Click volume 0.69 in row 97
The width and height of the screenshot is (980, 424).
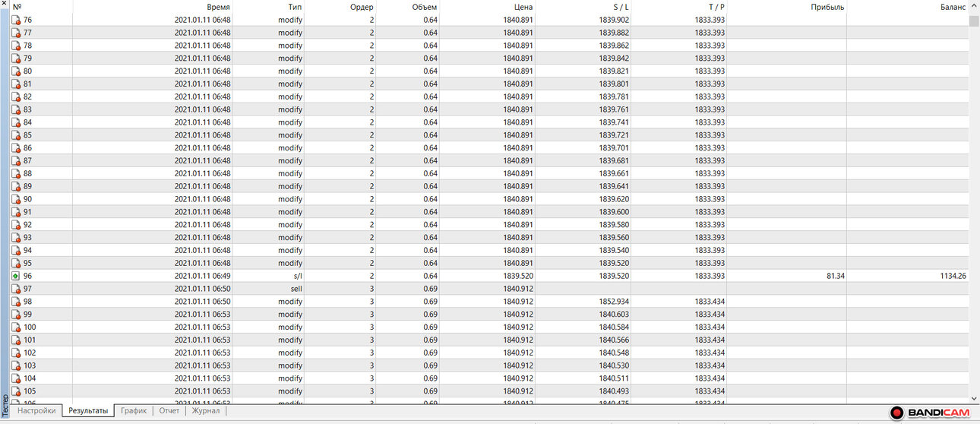coord(430,289)
